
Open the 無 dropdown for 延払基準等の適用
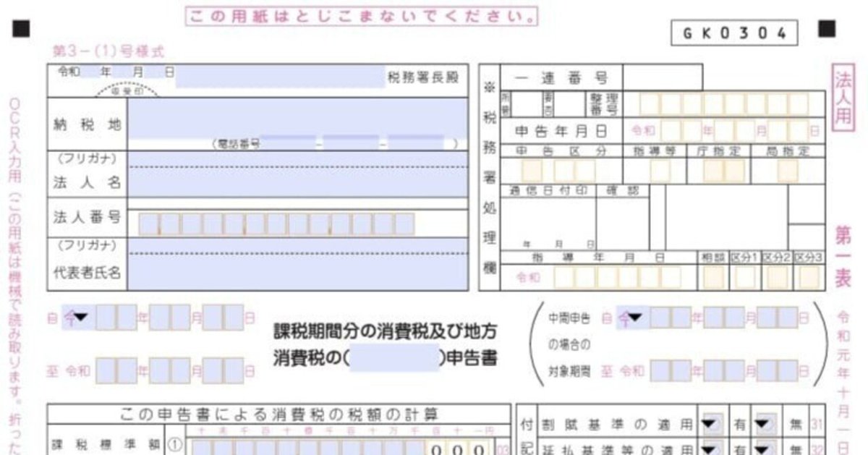[x=763, y=448]
